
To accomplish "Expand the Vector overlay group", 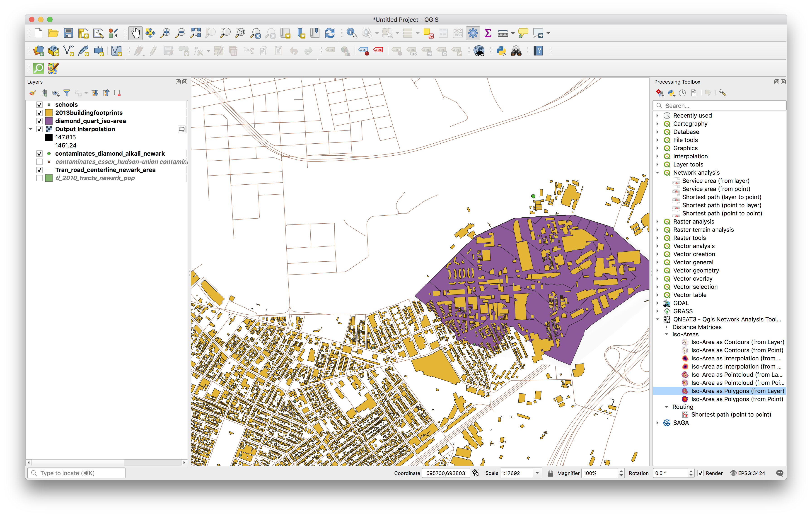I will [x=657, y=279].
